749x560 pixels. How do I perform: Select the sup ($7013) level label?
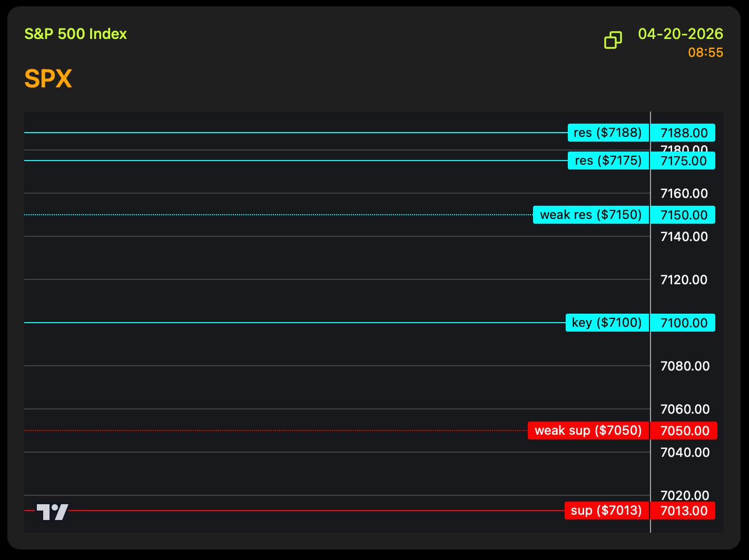pyautogui.click(x=606, y=511)
